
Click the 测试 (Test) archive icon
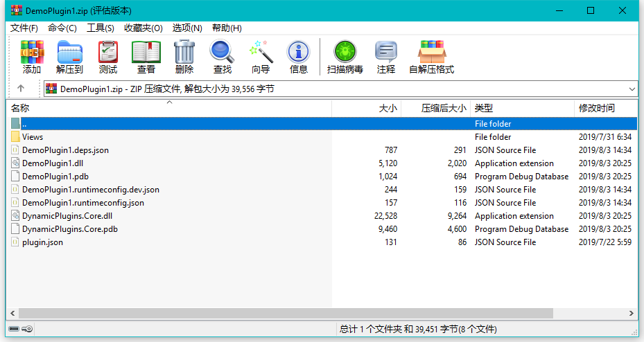pos(108,53)
